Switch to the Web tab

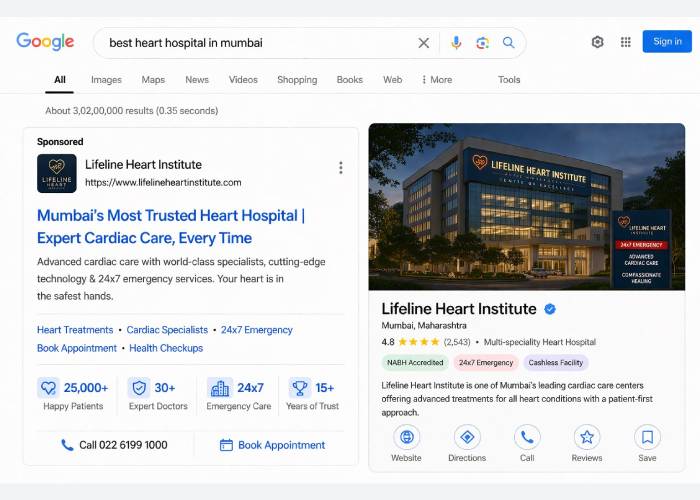[392, 80]
